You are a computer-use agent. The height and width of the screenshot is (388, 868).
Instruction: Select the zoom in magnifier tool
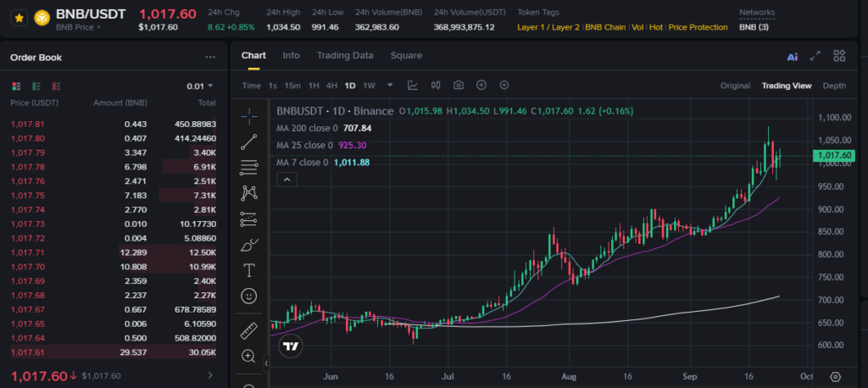tap(249, 357)
